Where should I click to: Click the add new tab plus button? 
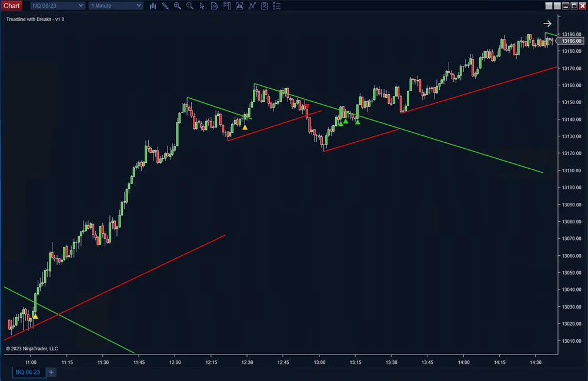[x=51, y=372]
